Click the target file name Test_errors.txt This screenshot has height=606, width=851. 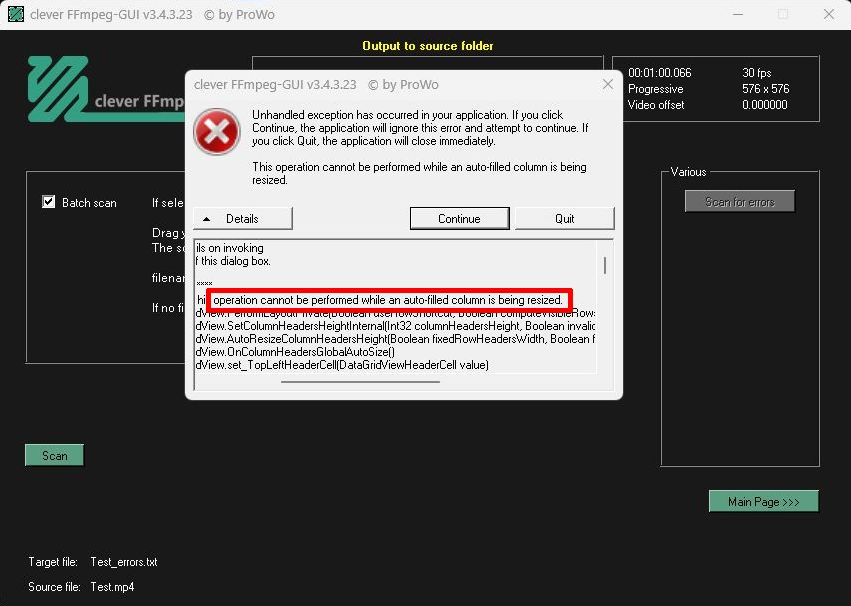point(124,562)
